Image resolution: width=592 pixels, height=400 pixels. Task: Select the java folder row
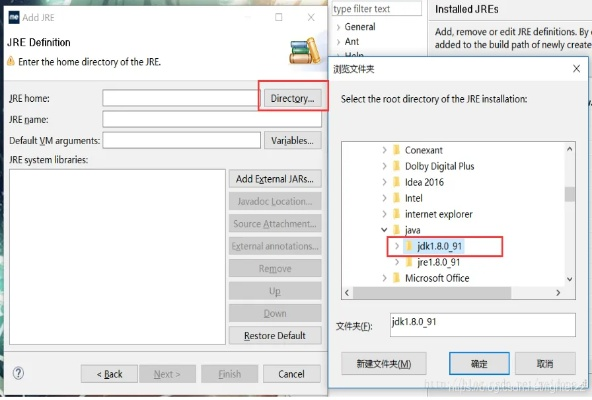click(x=407, y=230)
